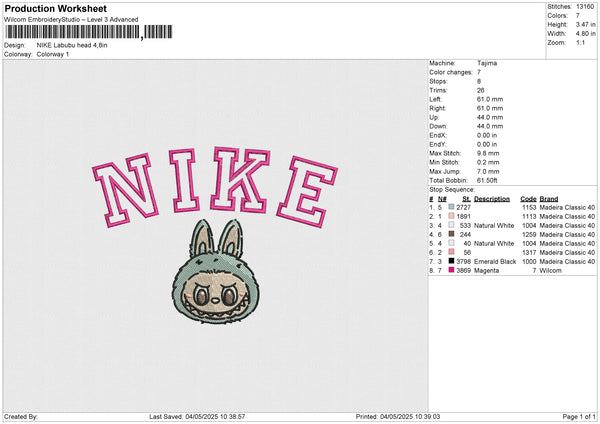Click the salmon swatch beside 56
Image resolution: width=600 pixels, height=424 pixels.
451,252
